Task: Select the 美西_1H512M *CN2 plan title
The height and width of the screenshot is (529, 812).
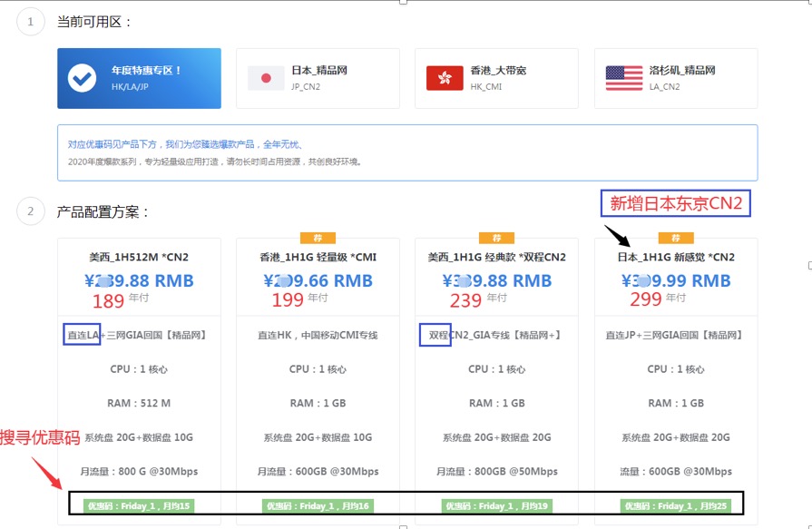Action: (139, 257)
